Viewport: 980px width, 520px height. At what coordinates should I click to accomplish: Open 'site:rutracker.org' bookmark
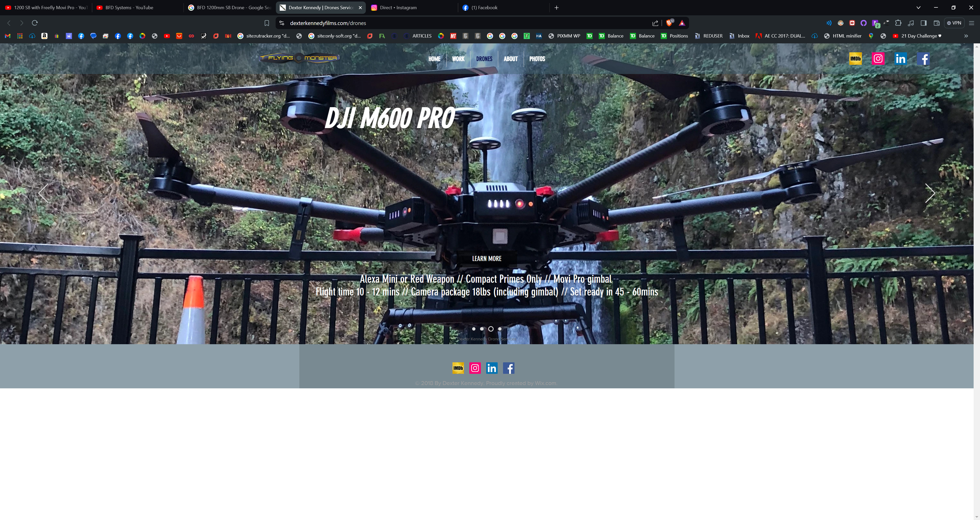263,36
